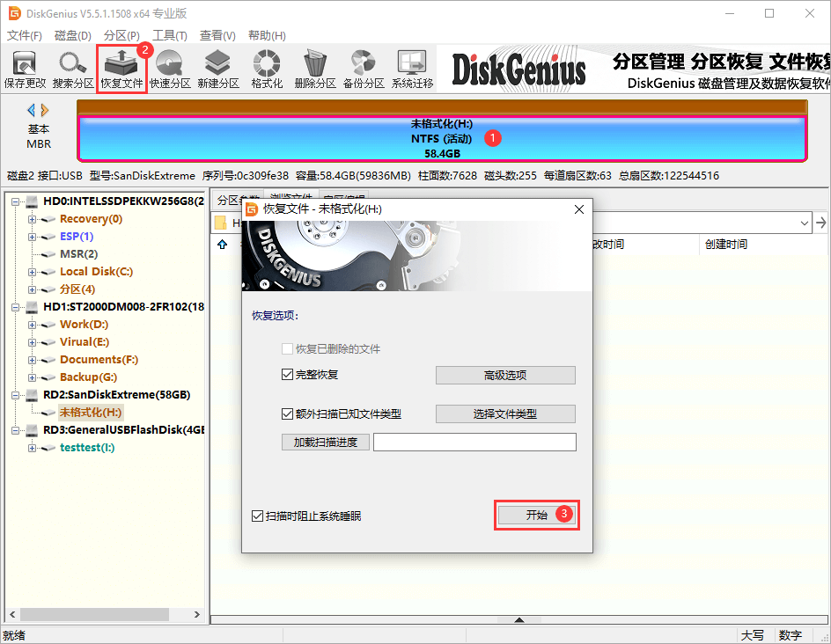Viewport: 831px width, 644px height.
Task: Select MSR(2) partition in the tree
Action: click(78, 254)
